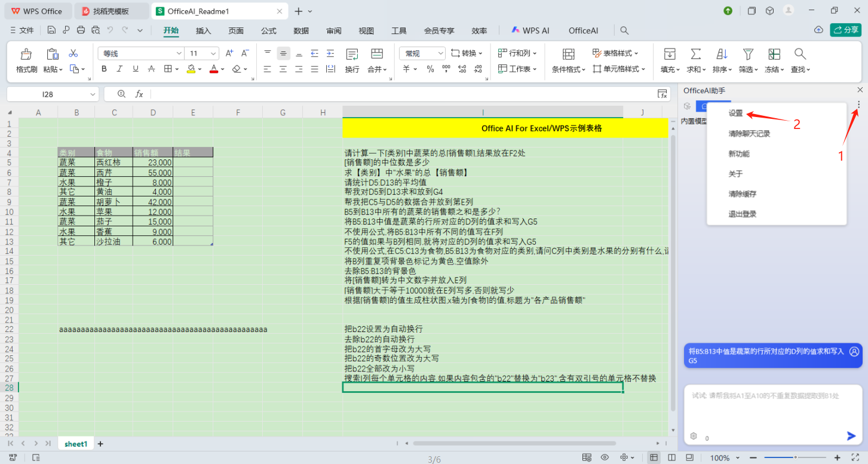Click the eye reading mode icon in the status bar

(605, 458)
